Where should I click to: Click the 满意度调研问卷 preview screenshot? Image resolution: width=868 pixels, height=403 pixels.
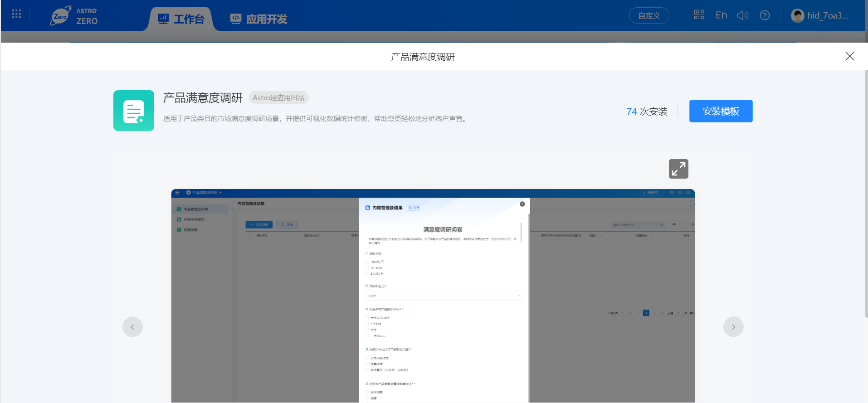(433, 296)
